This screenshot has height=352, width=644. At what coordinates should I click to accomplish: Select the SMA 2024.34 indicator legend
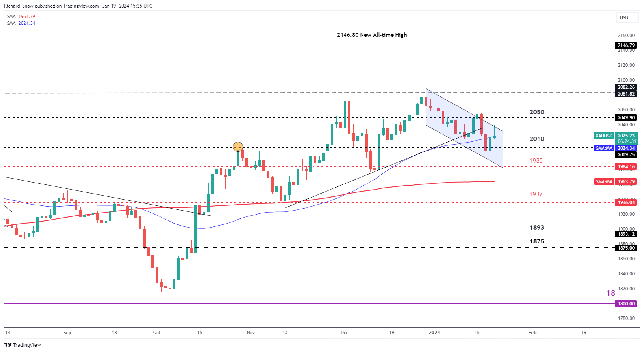pos(21,23)
